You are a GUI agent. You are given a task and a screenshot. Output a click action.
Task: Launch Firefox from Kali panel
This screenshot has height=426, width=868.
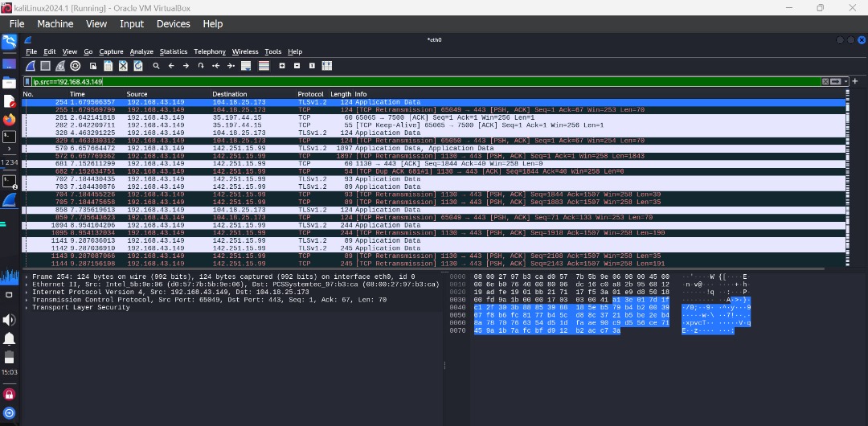[x=10, y=119]
